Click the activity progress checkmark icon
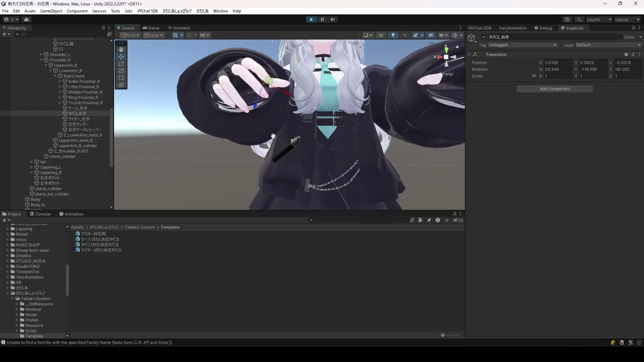 click(x=639, y=342)
